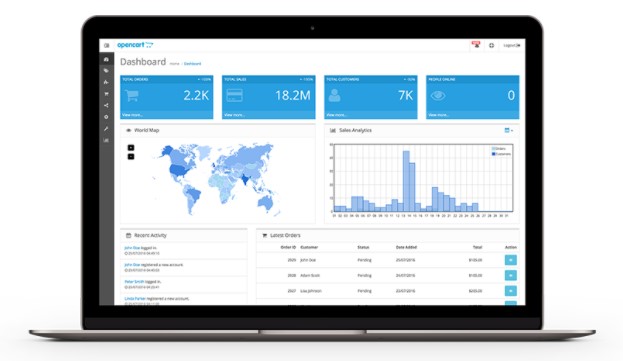Screen dimensions: 623x361
Task: Open Sales Analytics date range dropdown
Action: point(509,130)
